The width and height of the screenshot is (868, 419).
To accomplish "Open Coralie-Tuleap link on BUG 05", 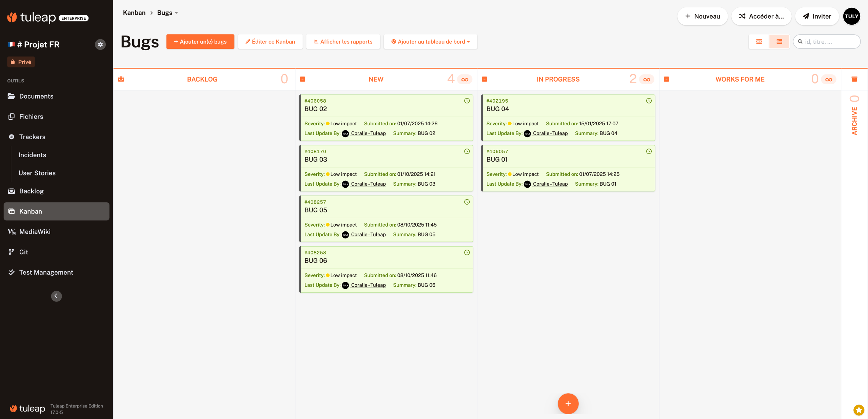I will point(368,234).
